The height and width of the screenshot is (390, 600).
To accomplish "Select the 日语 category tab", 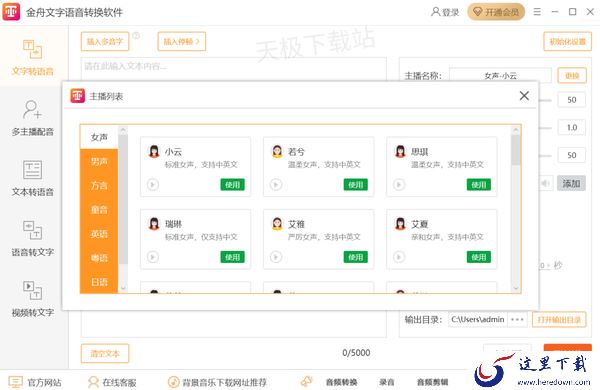I will pyautogui.click(x=99, y=282).
